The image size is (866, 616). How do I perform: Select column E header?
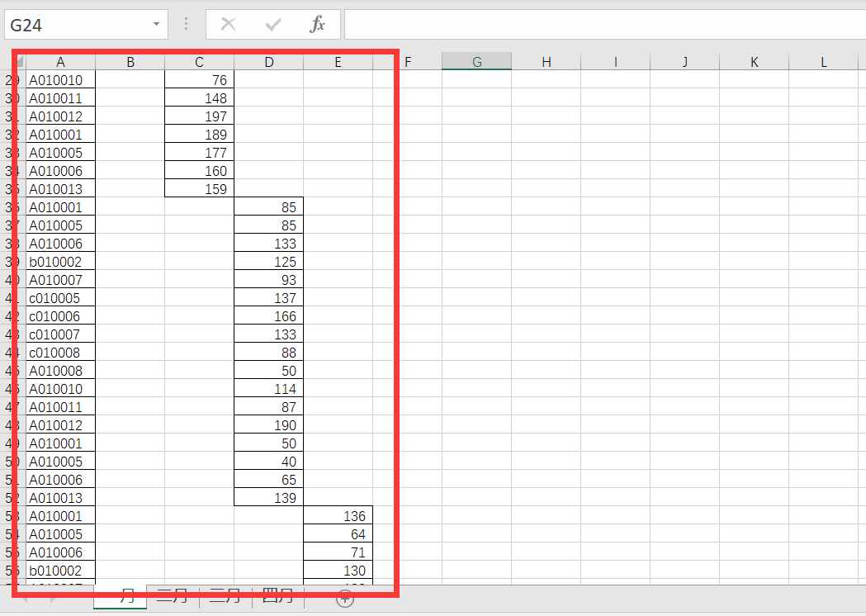pos(338,62)
